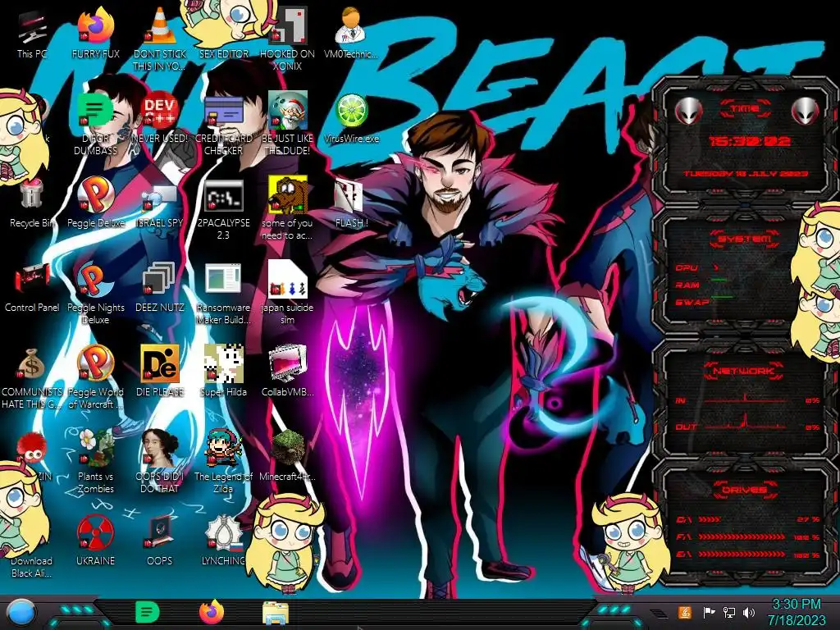Click the E:\ drive usage bar
This screenshot has height=630, width=840.
[x=742, y=555]
